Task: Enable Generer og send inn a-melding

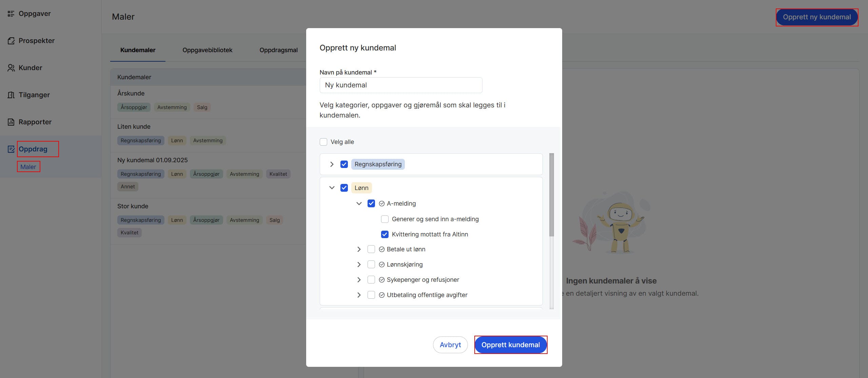Action: 385,219
